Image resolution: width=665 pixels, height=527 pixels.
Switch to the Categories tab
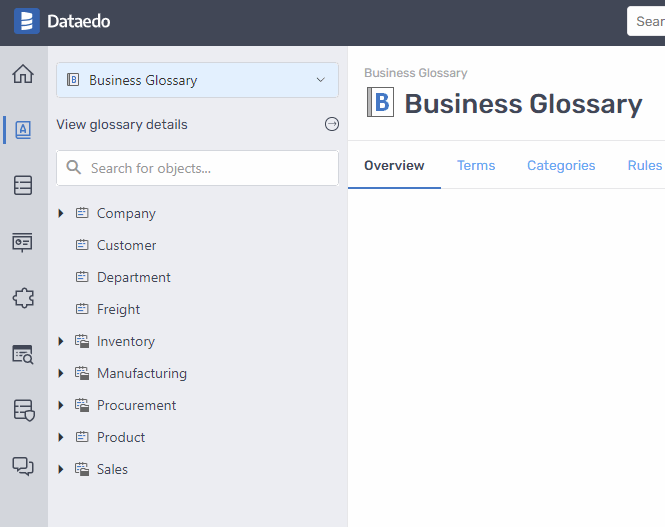click(561, 166)
